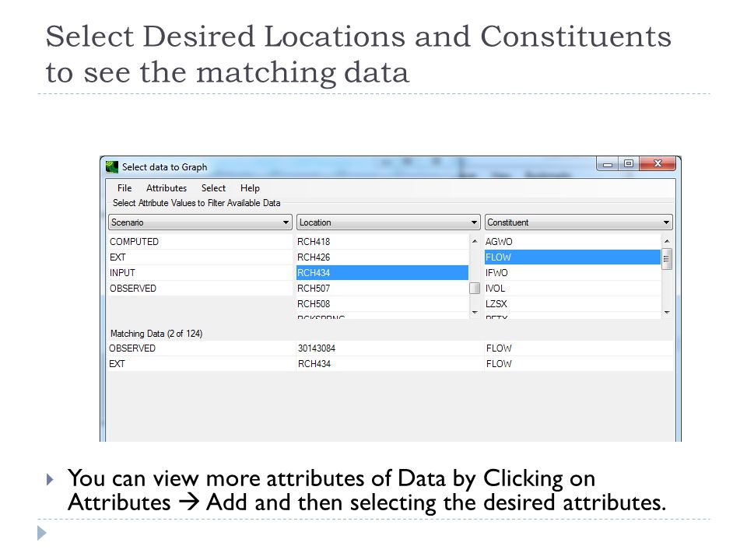Click Location list scroll up arrow

(475, 241)
